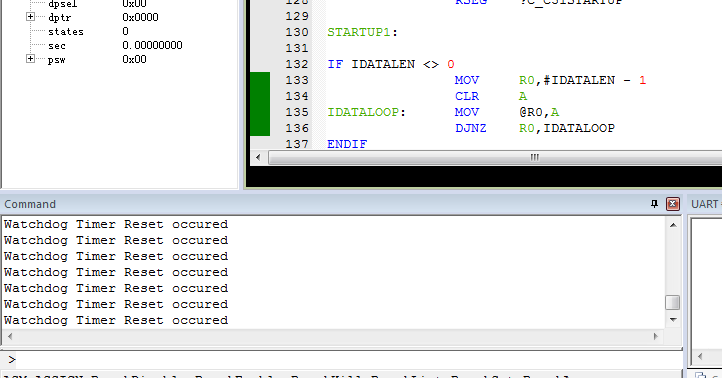
Task: Select the sec value 0.00000000
Action: (x=152, y=46)
